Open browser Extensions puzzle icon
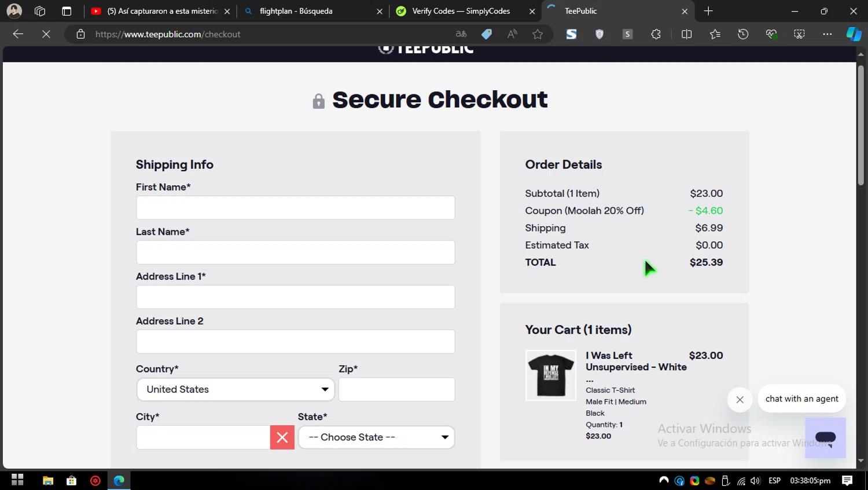 (656, 34)
